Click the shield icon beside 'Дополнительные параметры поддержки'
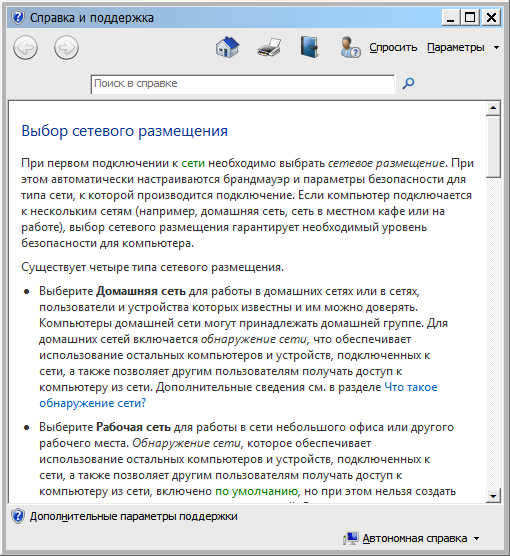This screenshot has width=510, height=556. click(17, 516)
